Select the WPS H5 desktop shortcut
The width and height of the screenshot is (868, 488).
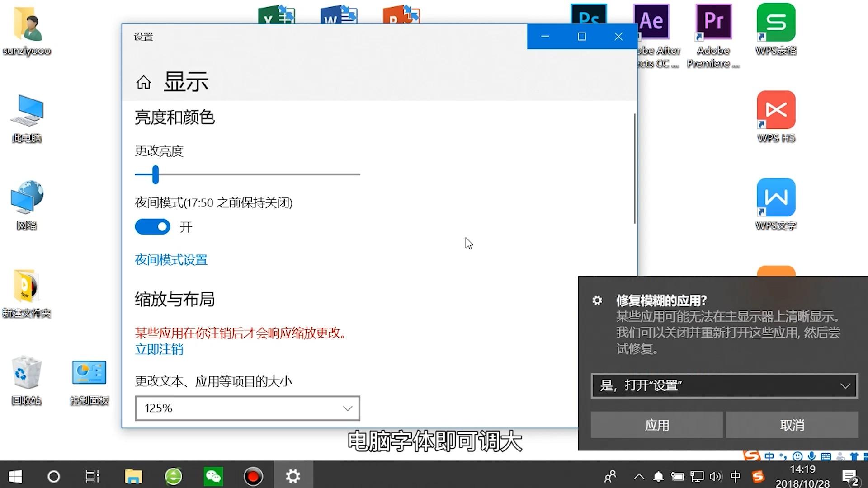[x=776, y=117]
